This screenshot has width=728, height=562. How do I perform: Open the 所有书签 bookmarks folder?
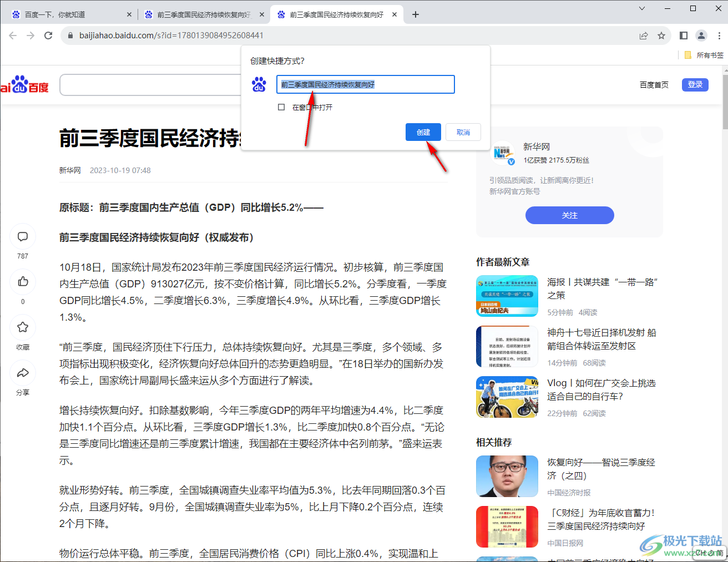pos(704,55)
